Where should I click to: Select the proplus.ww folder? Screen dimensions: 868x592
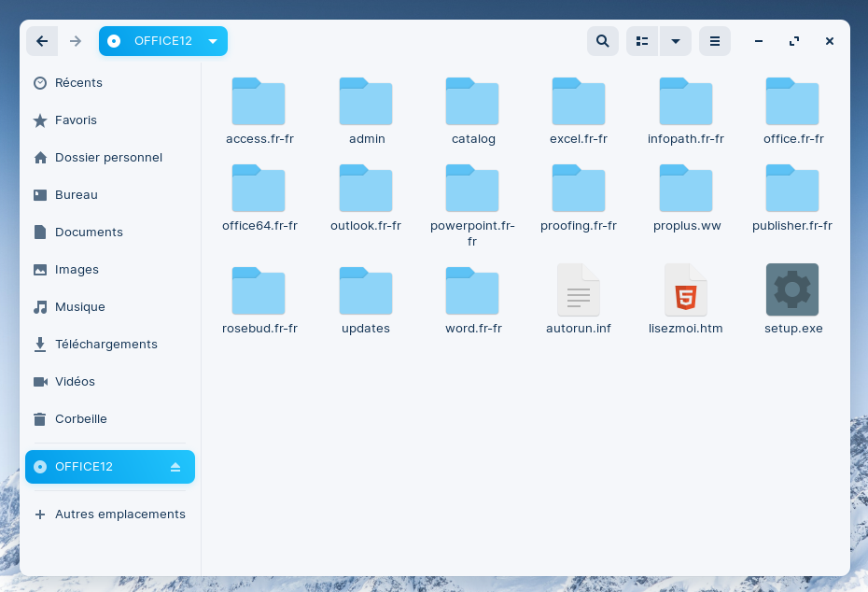(686, 198)
